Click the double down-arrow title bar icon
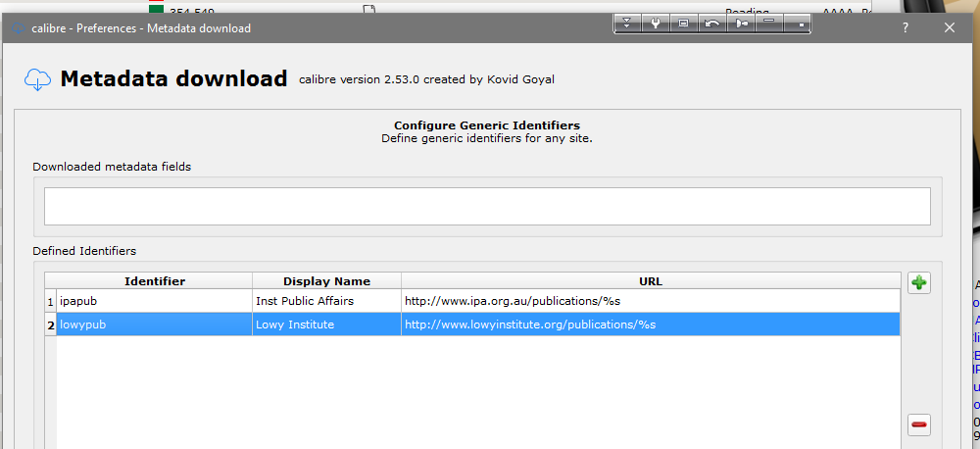 [627, 24]
